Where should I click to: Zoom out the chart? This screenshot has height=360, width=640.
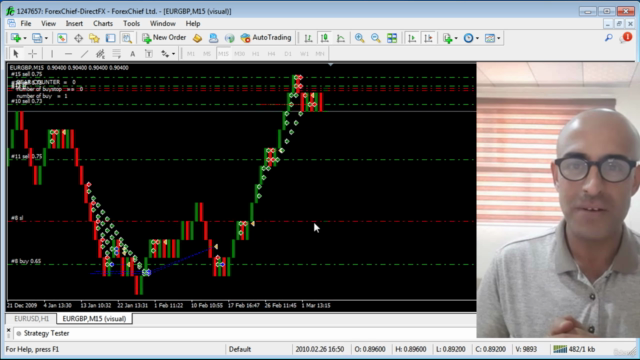pyautogui.click(x=376, y=38)
